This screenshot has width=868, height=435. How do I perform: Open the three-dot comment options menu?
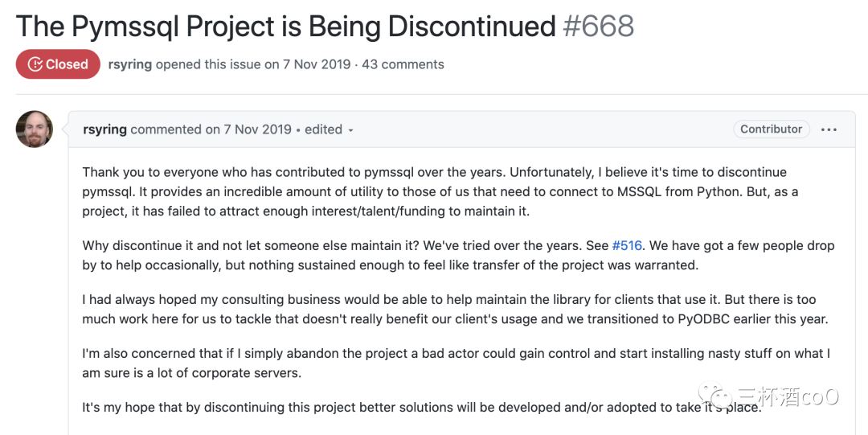pos(829,129)
